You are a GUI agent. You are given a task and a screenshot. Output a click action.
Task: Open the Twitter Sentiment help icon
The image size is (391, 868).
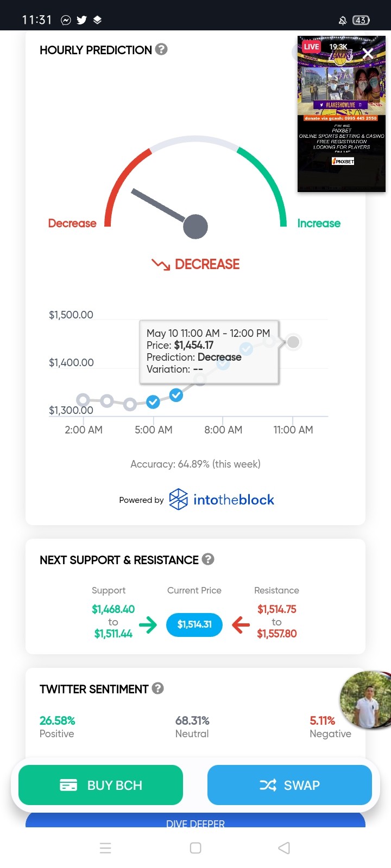(157, 688)
